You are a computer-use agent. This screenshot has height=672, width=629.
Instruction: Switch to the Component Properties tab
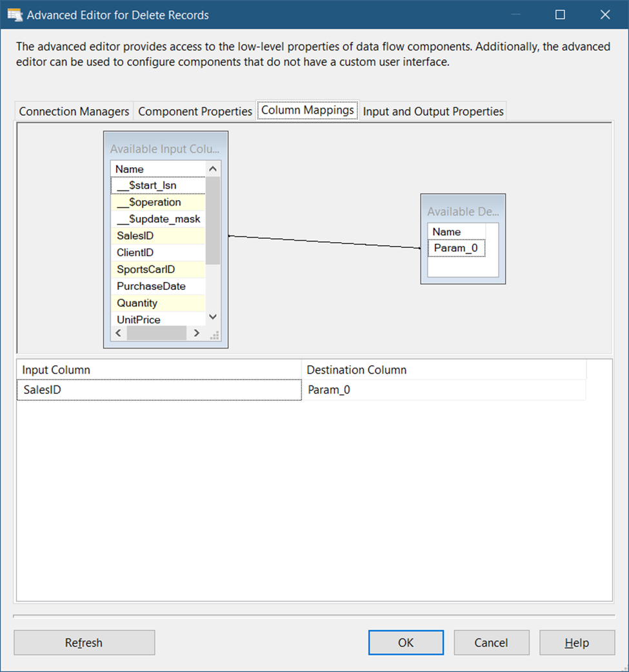click(x=195, y=111)
